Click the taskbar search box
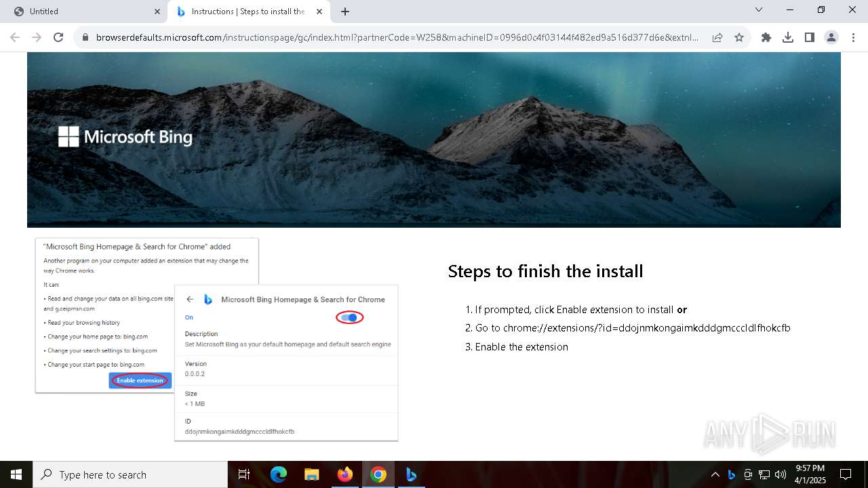 coord(130,474)
